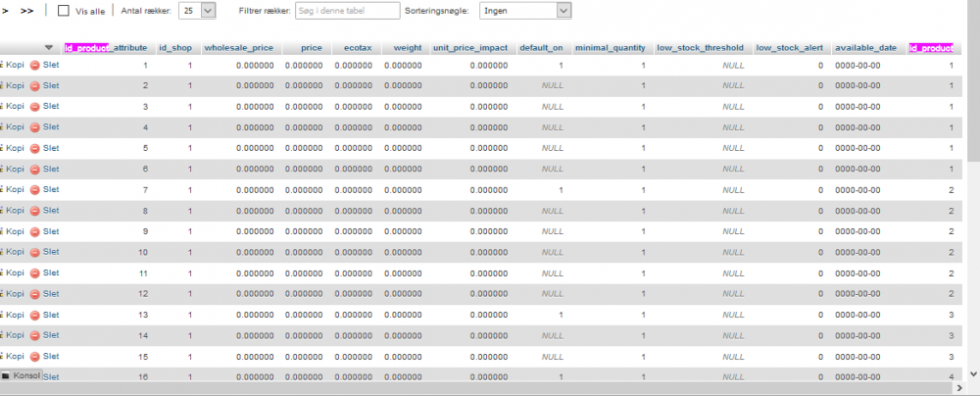The height and width of the screenshot is (396, 980).
Task: Open the Antal rækker rows dropdown
Action: click(197, 11)
